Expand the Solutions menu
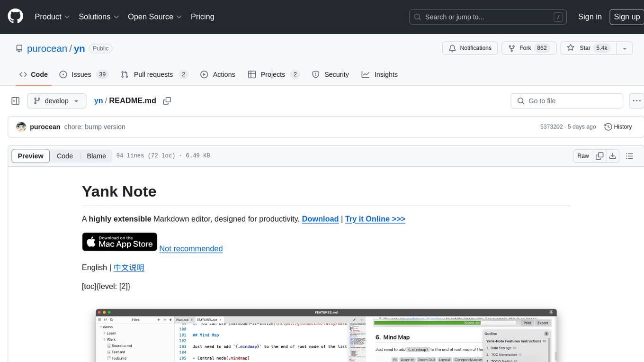 [x=99, y=17]
